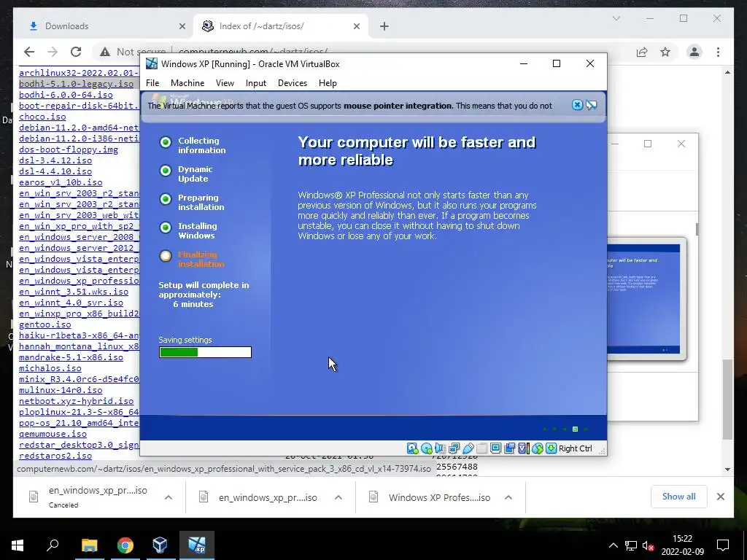Expand options for Windows XP Profes....iso download

click(508, 497)
